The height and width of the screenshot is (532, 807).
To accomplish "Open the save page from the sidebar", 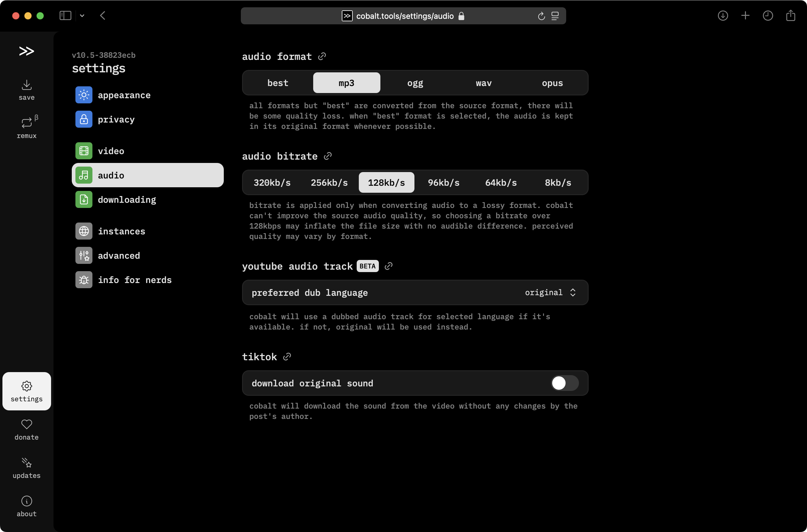I will pos(26,90).
